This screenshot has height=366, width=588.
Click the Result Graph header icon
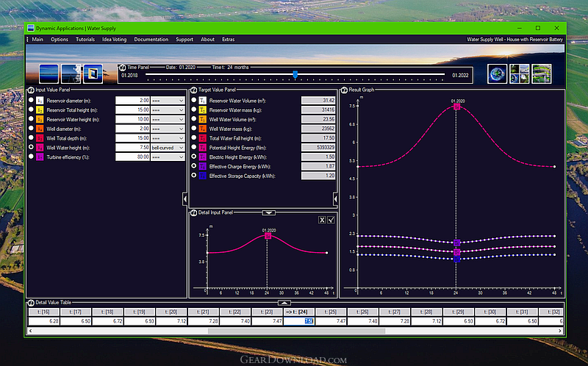coord(344,90)
